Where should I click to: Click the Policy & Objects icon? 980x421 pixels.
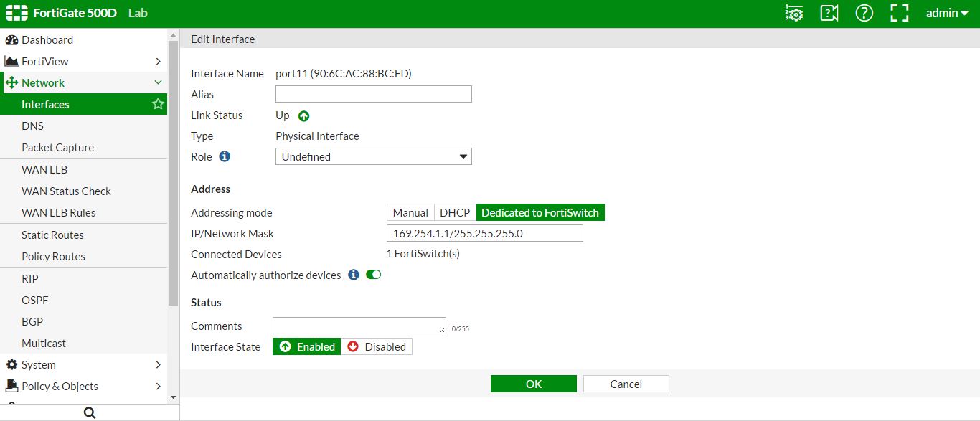click(11, 386)
